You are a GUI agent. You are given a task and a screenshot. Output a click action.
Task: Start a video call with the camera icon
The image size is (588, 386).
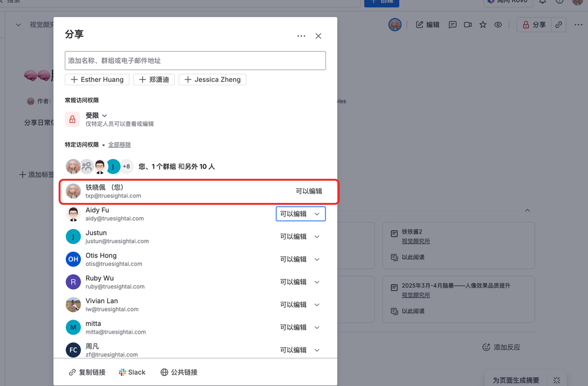[467, 24]
